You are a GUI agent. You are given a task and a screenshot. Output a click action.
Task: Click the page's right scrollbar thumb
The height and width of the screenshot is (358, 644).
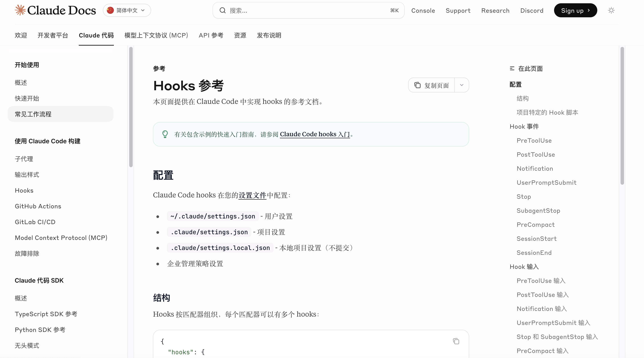(x=622, y=115)
